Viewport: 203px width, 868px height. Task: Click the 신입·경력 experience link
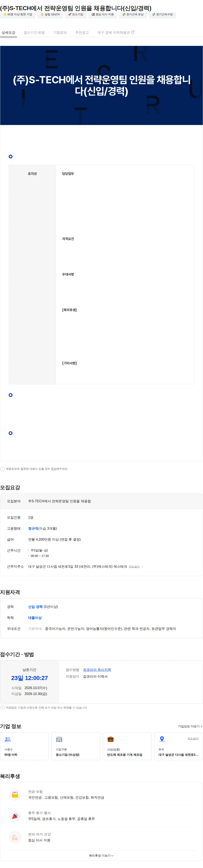tap(35, 607)
